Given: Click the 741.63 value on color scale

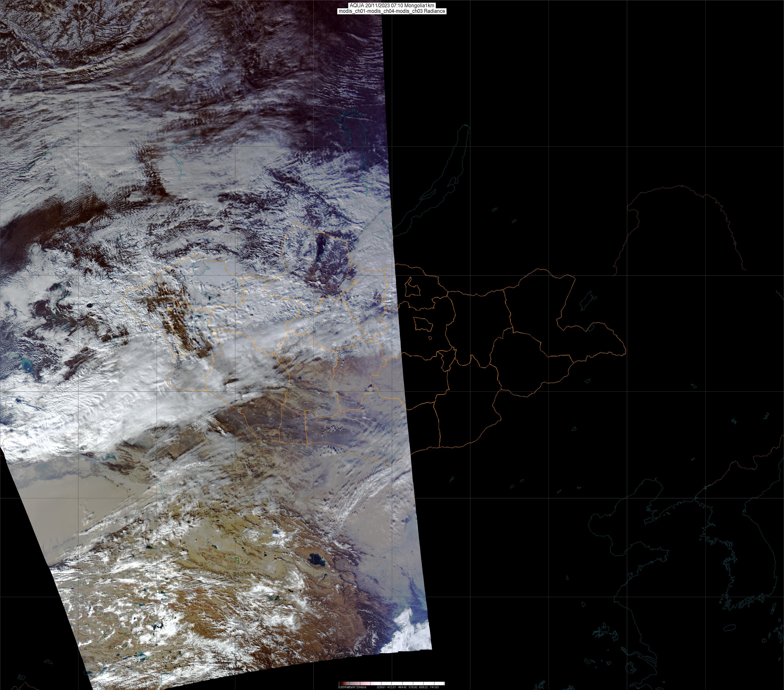Looking at the screenshot, I should 434,687.
